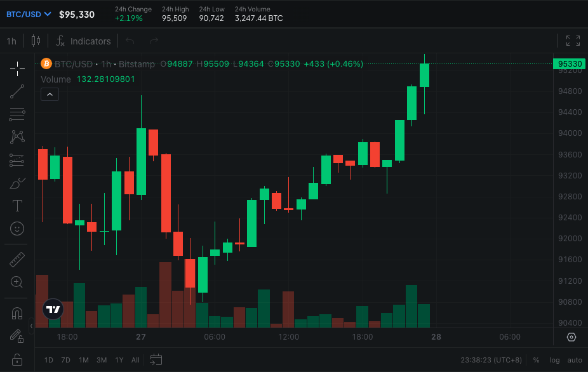Enter fullscreen chart mode
This screenshot has height=372, width=588.
[x=573, y=41]
